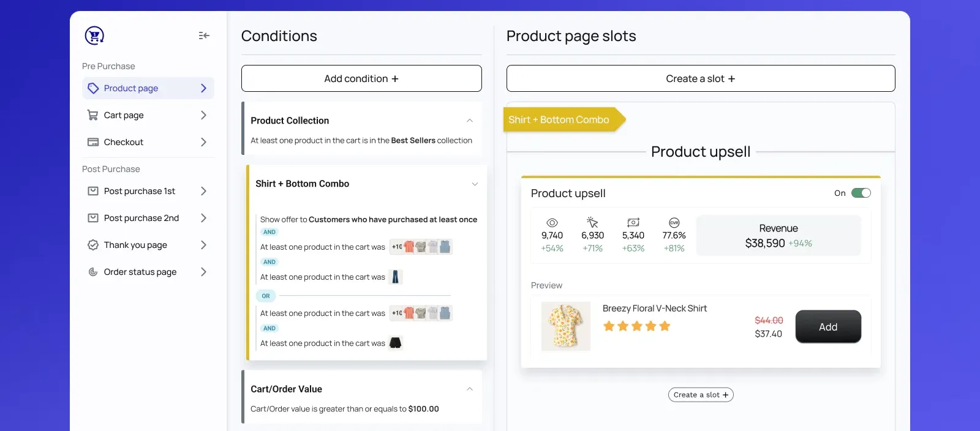The image size is (980, 431).
Task: Open the Order status page menu item
Action: (x=148, y=272)
